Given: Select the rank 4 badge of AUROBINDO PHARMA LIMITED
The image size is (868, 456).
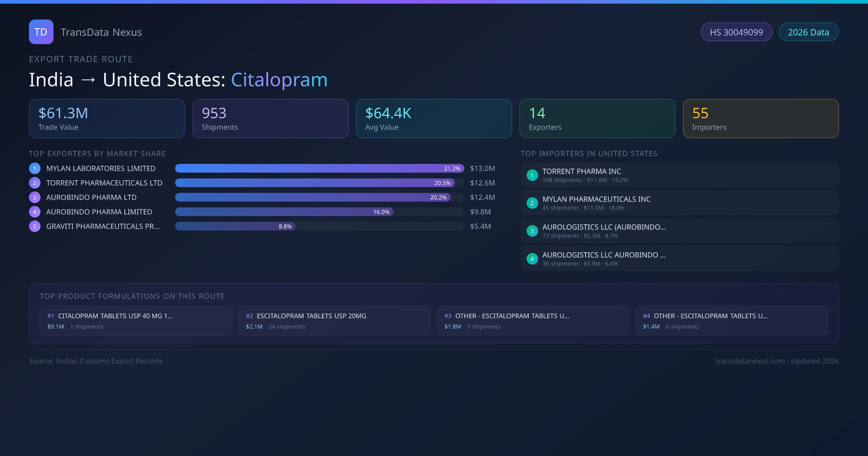Looking at the screenshot, I should pyautogui.click(x=34, y=212).
